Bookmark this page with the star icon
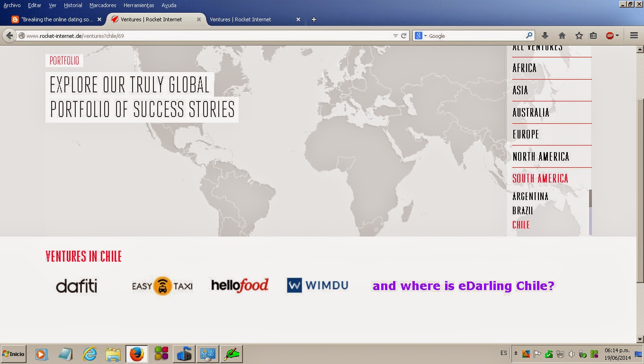The width and height of the screenshot is (644, 364). (579, 36)
